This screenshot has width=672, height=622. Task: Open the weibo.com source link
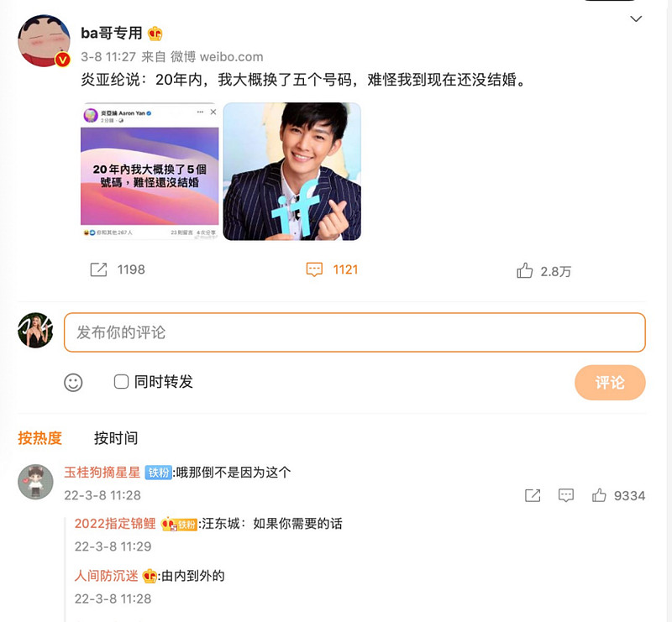coord(231,57)
